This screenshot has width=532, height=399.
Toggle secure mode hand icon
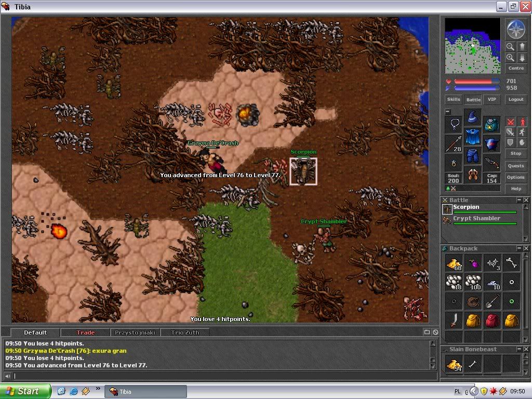tap(522, 142)
